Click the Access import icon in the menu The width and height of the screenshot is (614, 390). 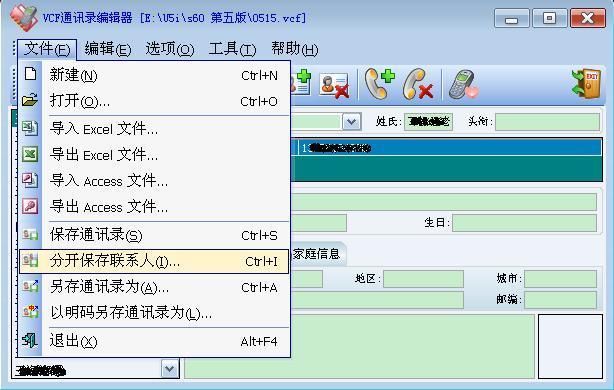pyautogui.click(x=30, y=180)
